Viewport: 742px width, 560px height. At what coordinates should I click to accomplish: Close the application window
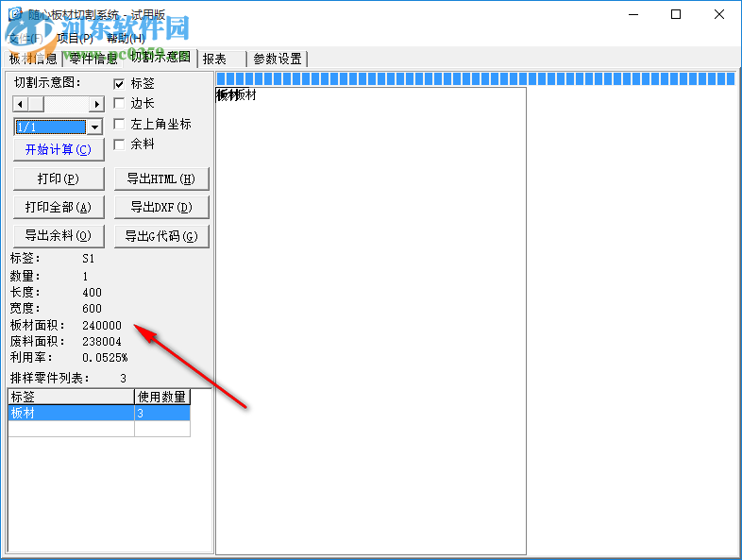(x=719, y=15)
